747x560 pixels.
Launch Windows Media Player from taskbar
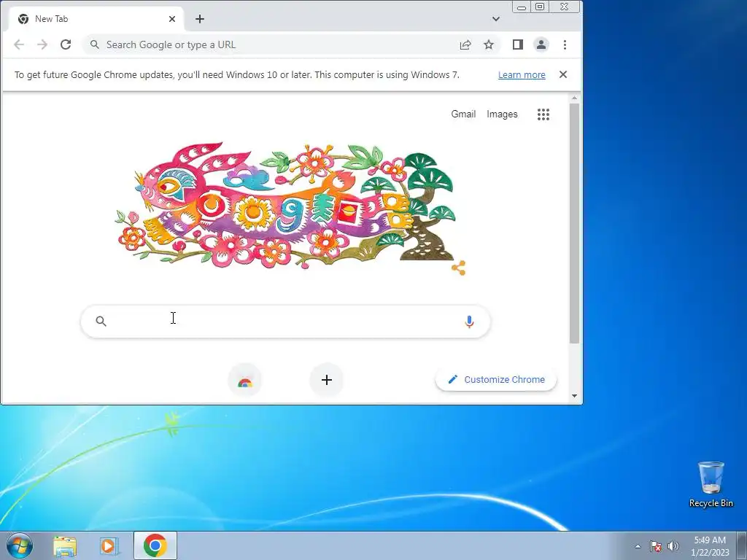coord(109,545)
